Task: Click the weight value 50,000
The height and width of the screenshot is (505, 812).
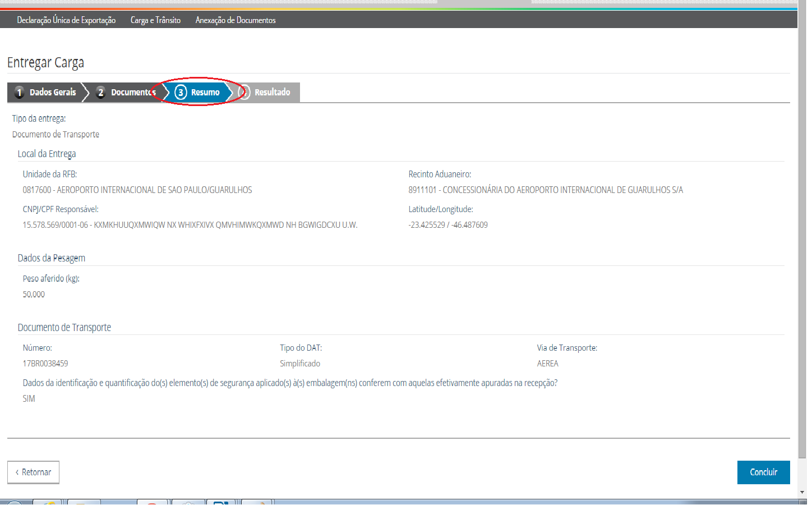Action: pos(34,295)
